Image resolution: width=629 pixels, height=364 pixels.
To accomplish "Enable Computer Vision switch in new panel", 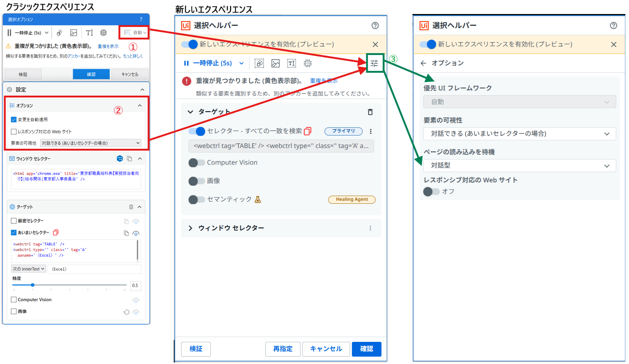I will (197, 162).
